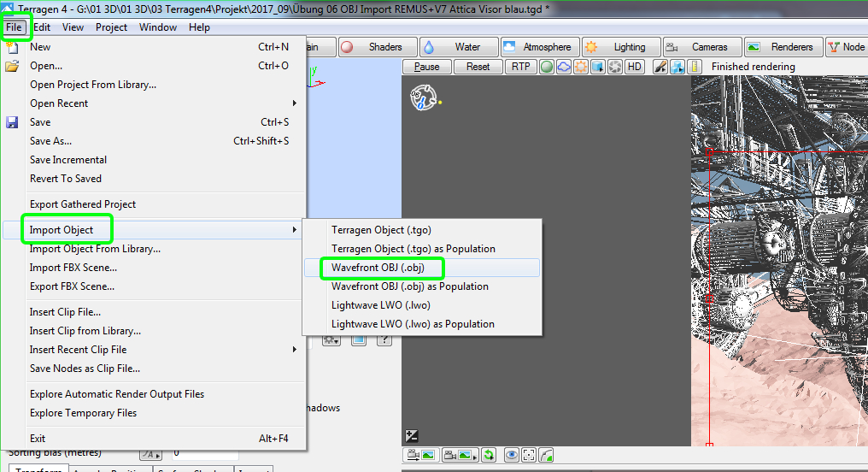Toggle the blue eye visibility icon
The image size is (868, 472).
pyautogui.click(x=512, y=456)
